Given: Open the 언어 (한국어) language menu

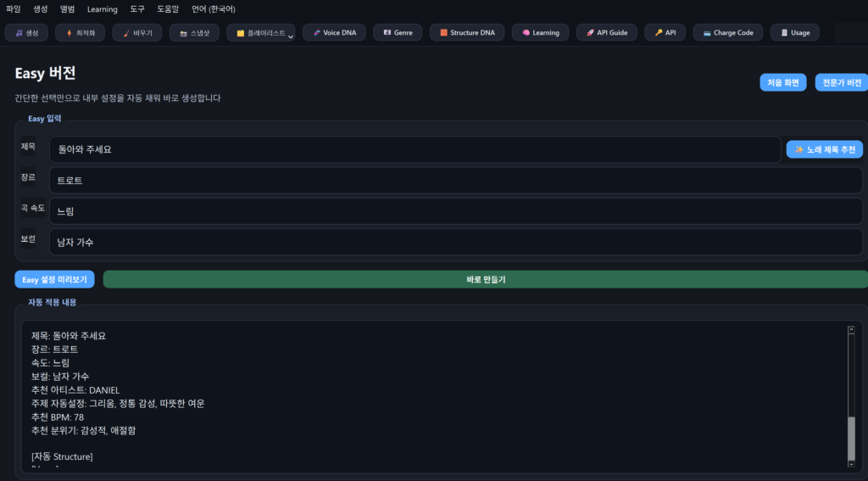Looking at the screenshot, I should coord(213,8).
